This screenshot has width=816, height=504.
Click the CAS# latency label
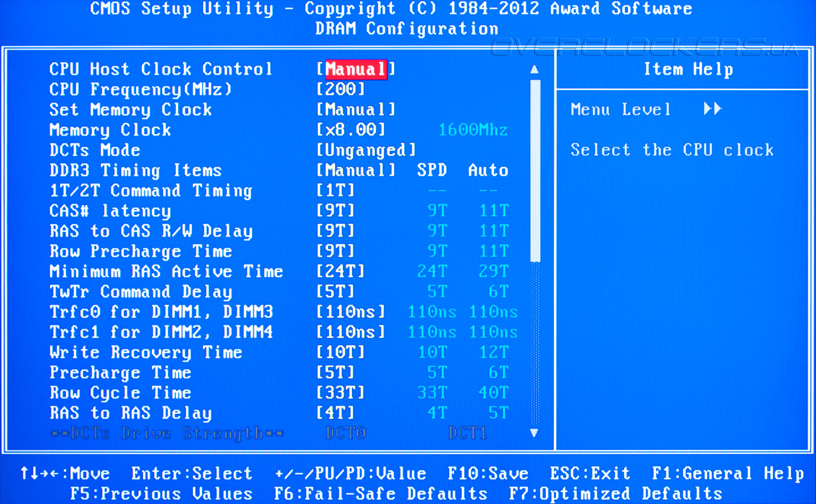pyautogui.click(x=110, y=211)
